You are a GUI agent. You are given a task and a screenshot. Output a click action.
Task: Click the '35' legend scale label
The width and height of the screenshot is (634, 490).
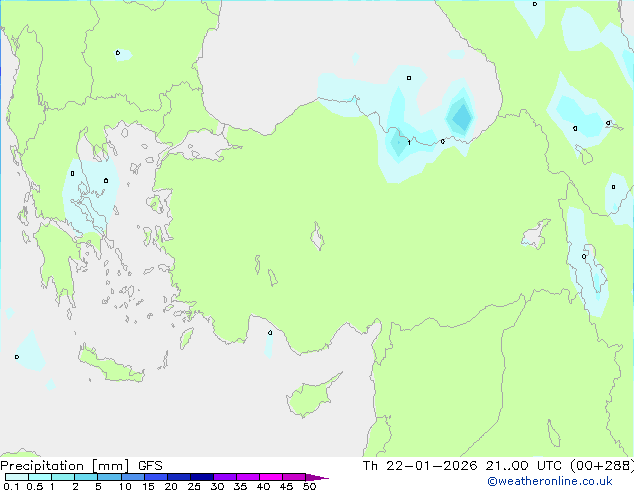[x=240, y=486]
